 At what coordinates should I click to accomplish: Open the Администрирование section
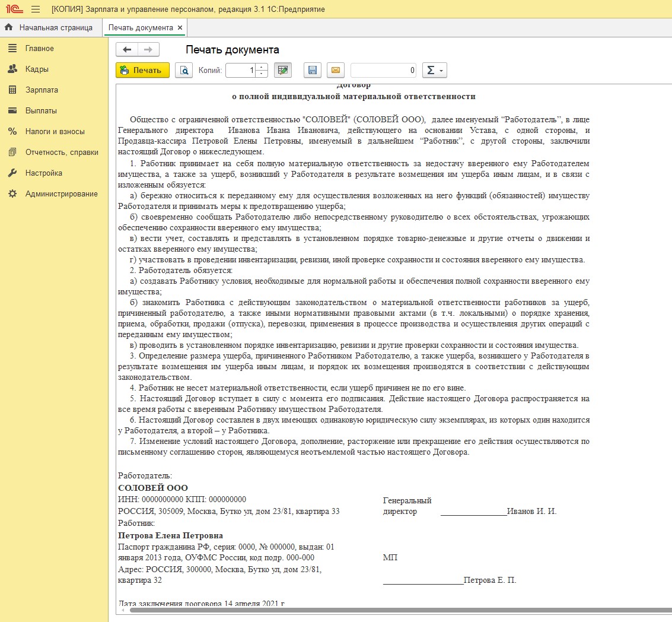(61, 194)
